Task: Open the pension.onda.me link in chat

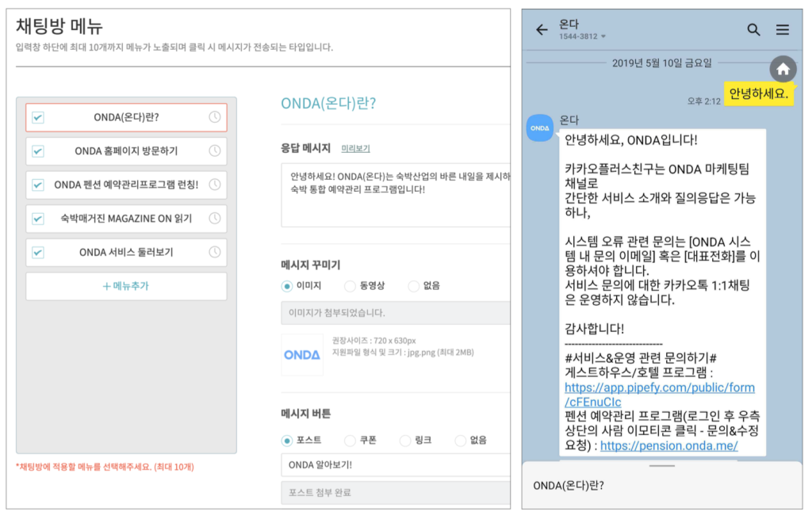Action: coord(669,445)
